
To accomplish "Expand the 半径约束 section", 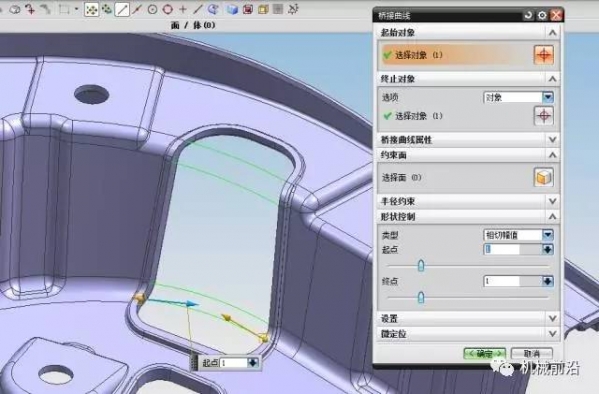I will pos(552,201).
